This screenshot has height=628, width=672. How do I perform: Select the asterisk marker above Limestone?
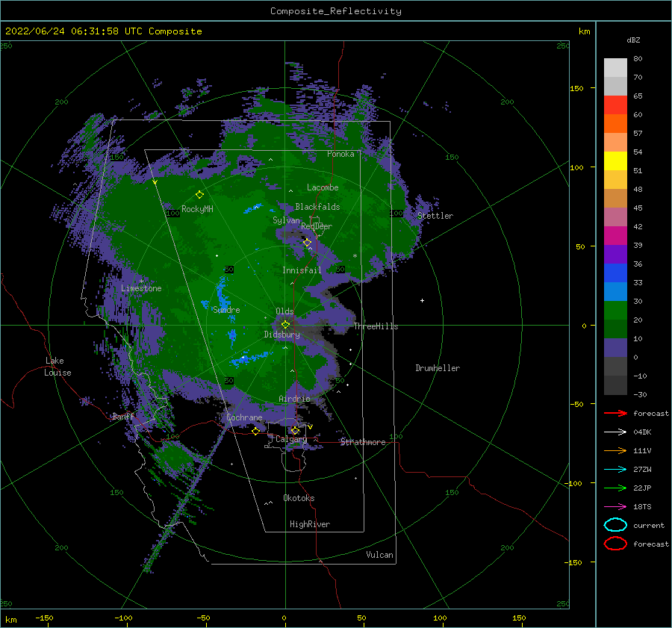click(x=141, y=282)
